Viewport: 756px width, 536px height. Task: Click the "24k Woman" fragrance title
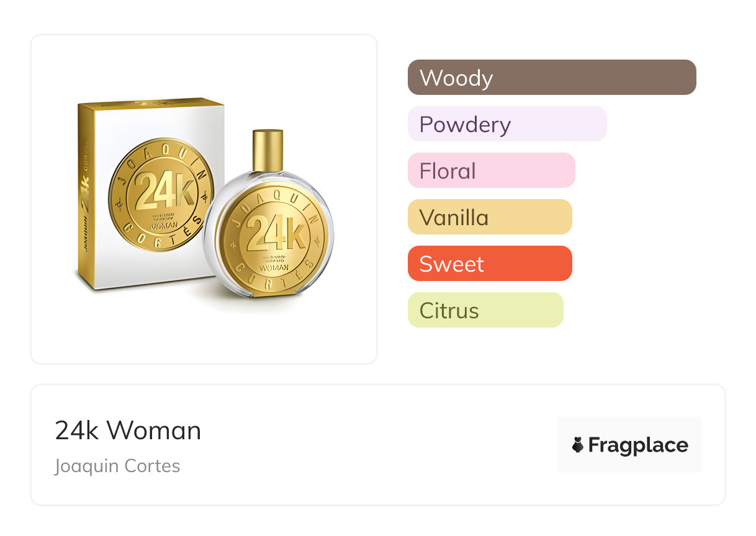128,431
